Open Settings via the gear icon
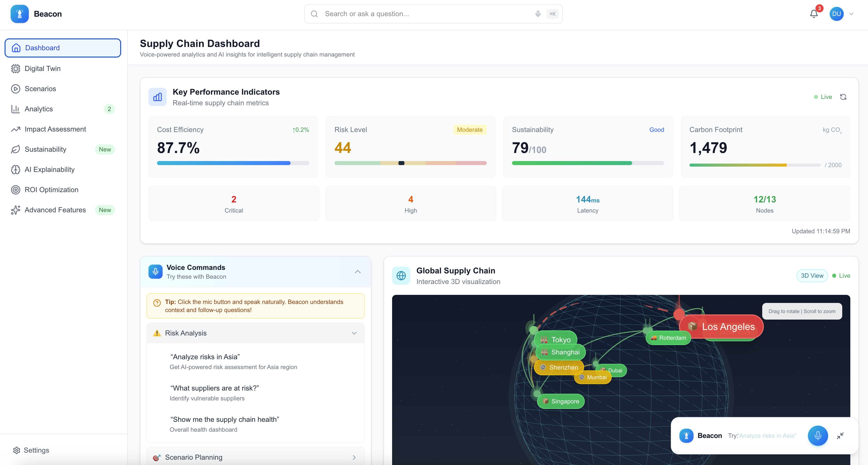Screen dimensions: 868x465 click(x=16, y=450)
